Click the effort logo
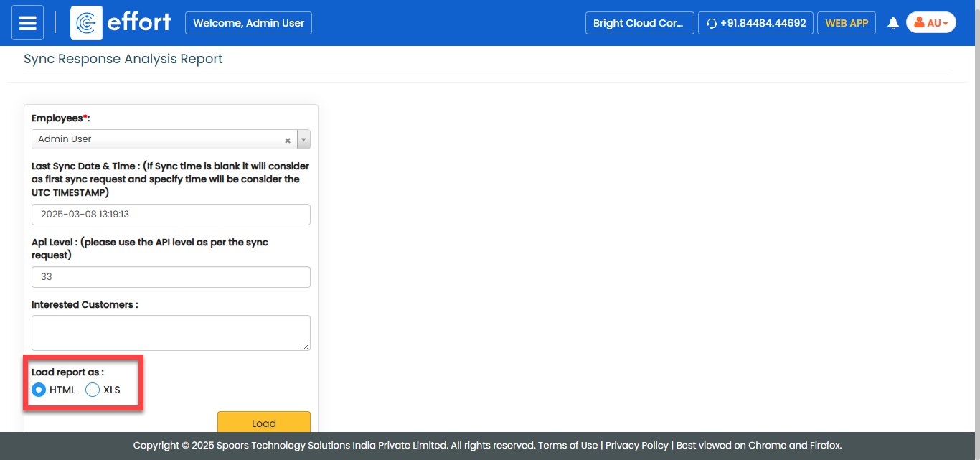This screenshot has height=460, width=980. tap(122, 23)
